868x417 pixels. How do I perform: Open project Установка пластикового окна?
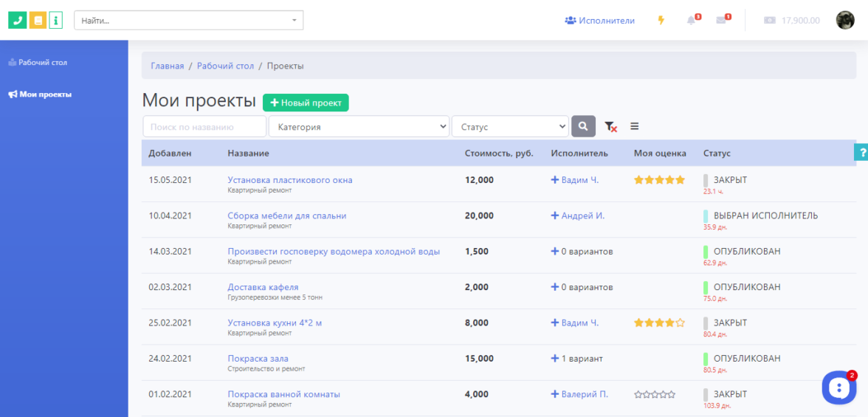point(290,180)
